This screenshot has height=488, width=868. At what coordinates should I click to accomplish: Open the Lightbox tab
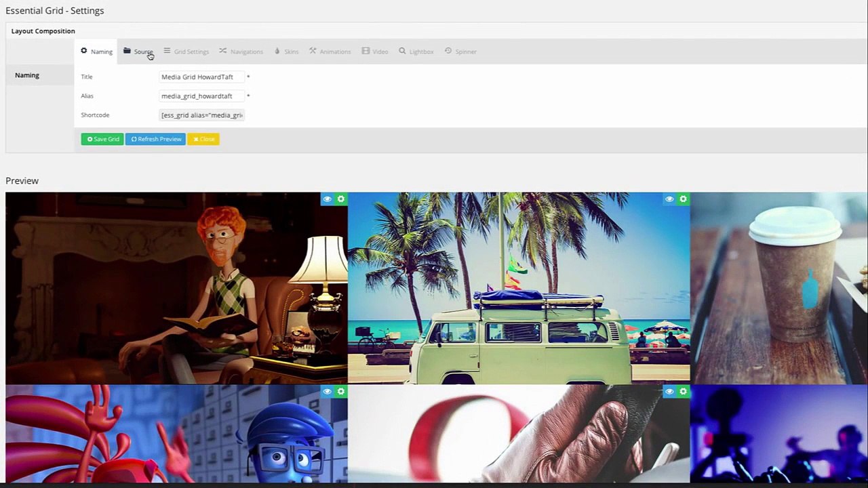[416, 52]
